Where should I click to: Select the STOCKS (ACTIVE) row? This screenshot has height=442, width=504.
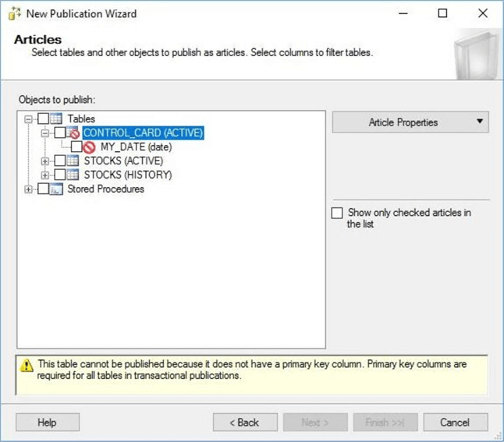click(123, 161)
